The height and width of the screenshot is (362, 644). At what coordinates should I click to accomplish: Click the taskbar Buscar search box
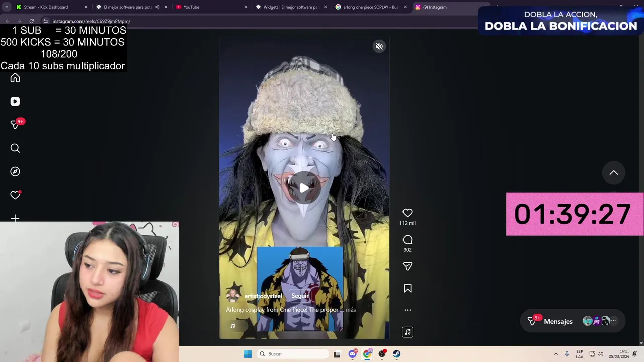pyautogui.click(x=292, y=354)
